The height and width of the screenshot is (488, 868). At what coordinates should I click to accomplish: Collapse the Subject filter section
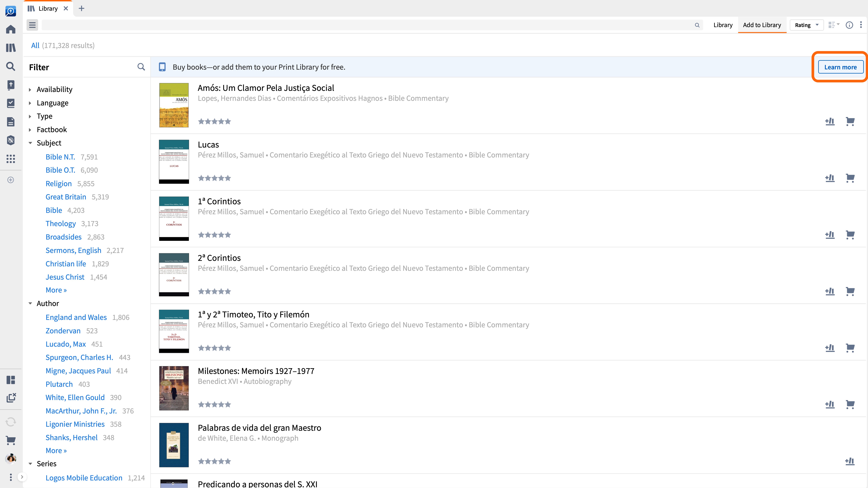(30, 143)
